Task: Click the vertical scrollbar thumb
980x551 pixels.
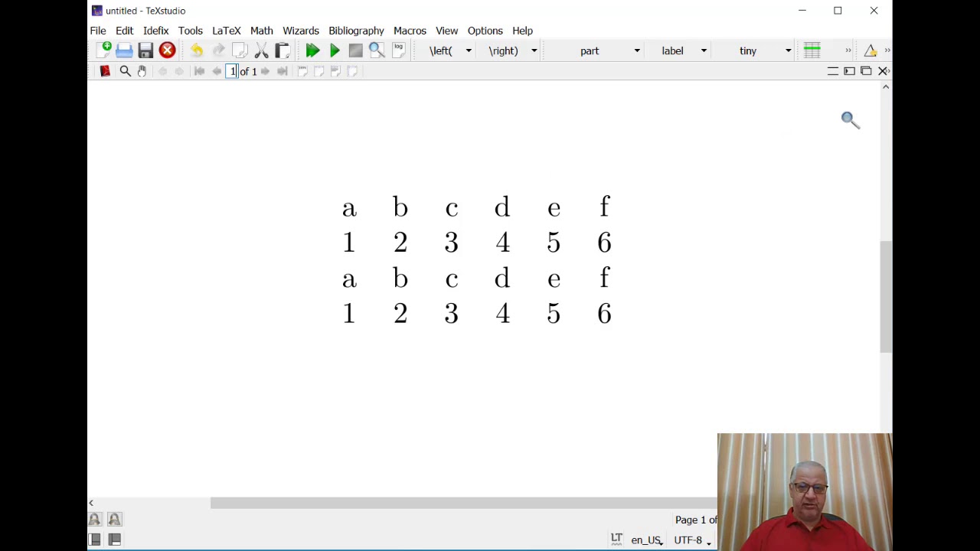Action: [886, 297]
